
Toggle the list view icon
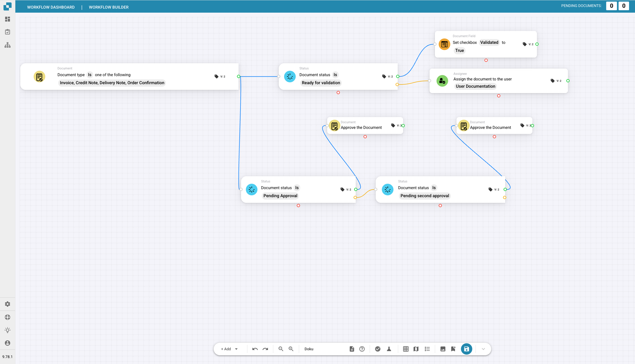(427, 349)
